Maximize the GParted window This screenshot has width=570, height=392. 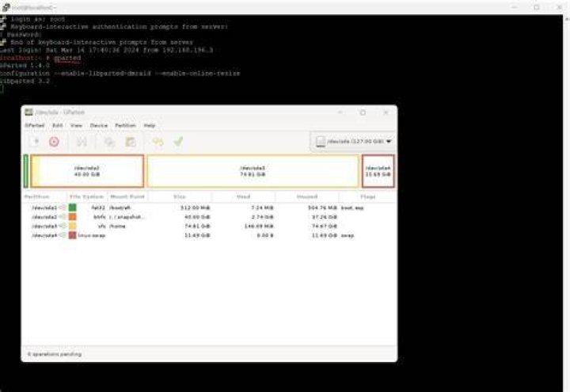[363, 112]
